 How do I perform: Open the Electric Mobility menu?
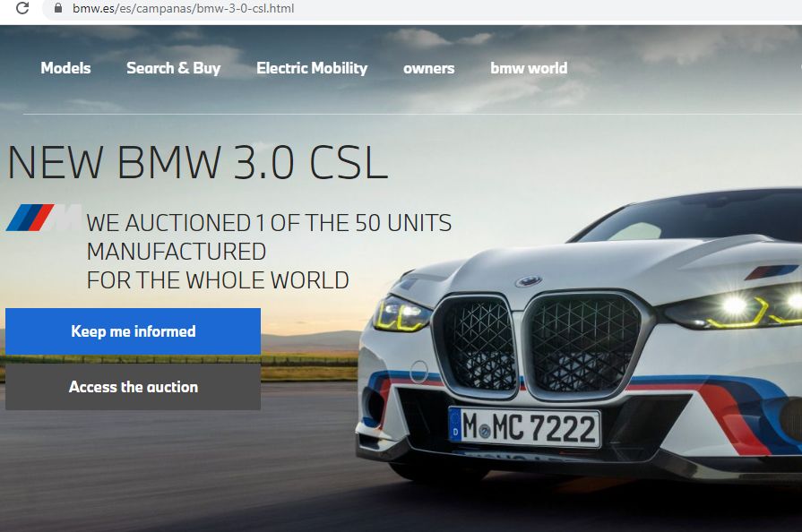(312, 68)
